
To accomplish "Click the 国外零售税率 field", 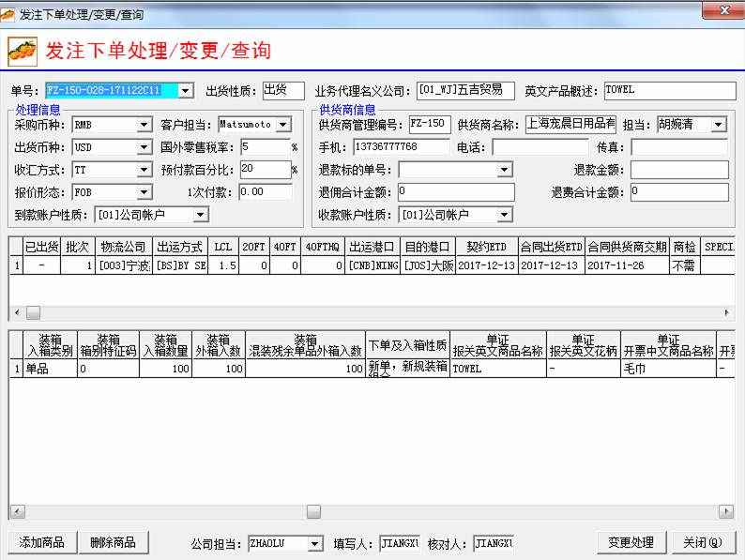I will (266, 147).
